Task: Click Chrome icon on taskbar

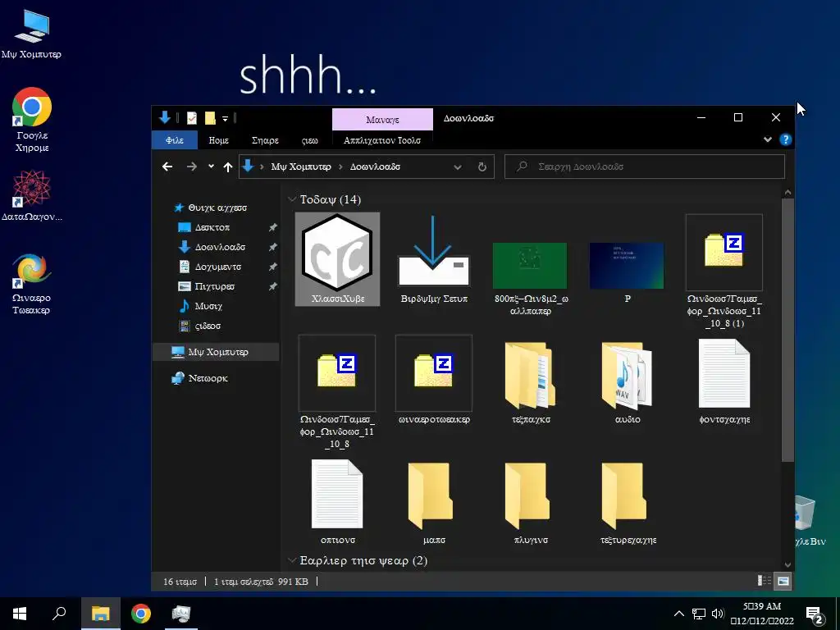Action: coord(141,614)
